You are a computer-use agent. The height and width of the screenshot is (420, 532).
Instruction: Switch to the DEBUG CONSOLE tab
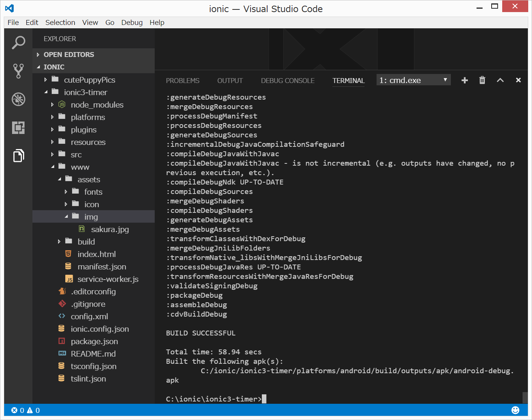288,81
